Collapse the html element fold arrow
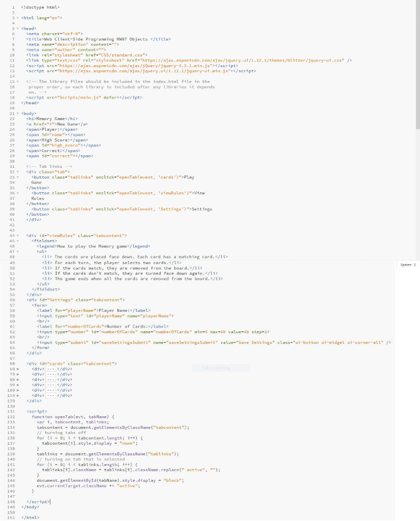This screenshot has width=420, height=521. (x=18, y=18)
